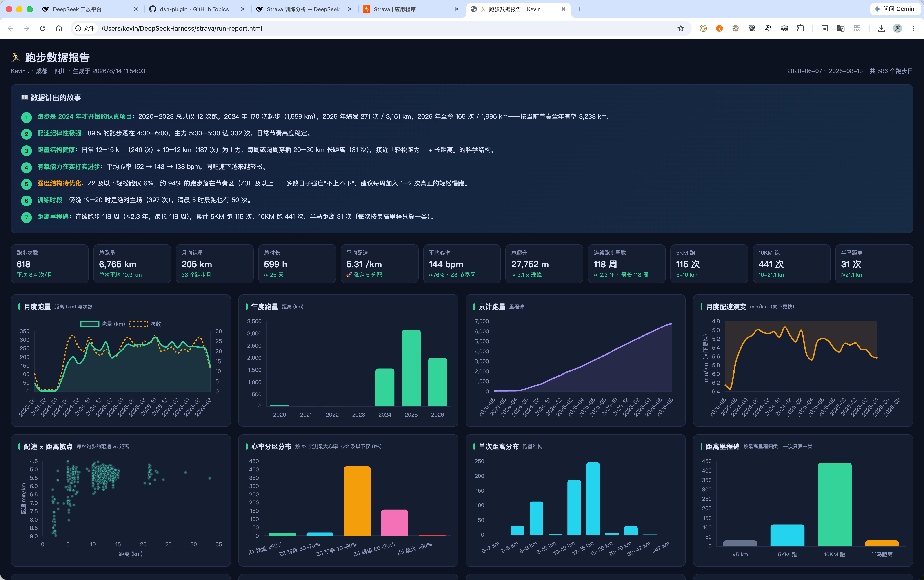Screen dimensions: 924x580
Task: Click the 总爬升 27,752 m stat card
Action: pos(544,264)
